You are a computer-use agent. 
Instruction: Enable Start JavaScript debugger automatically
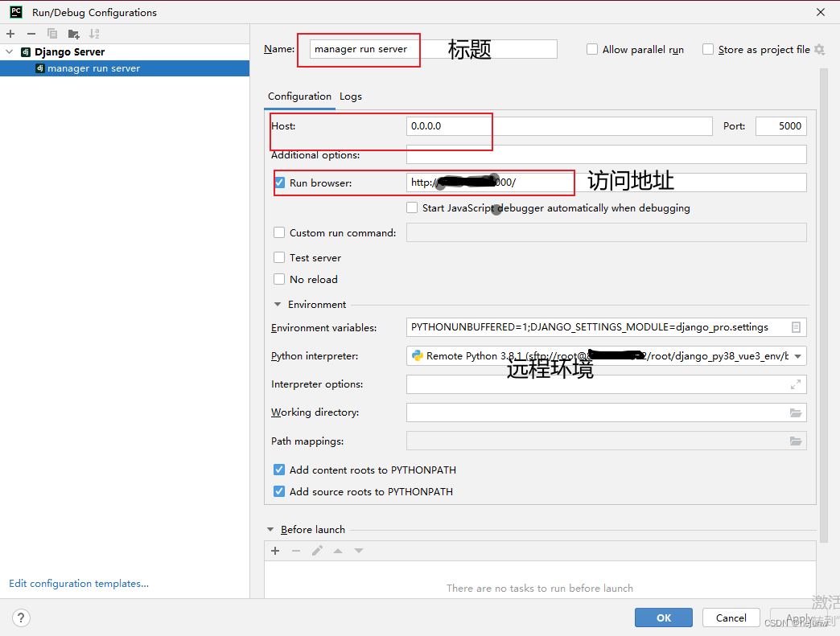click(412, 207)
